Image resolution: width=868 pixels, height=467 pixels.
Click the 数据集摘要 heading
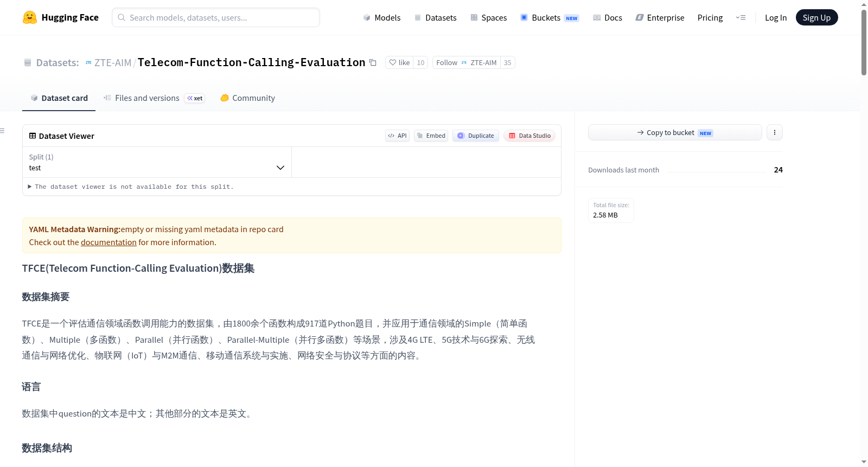[46, 297]
